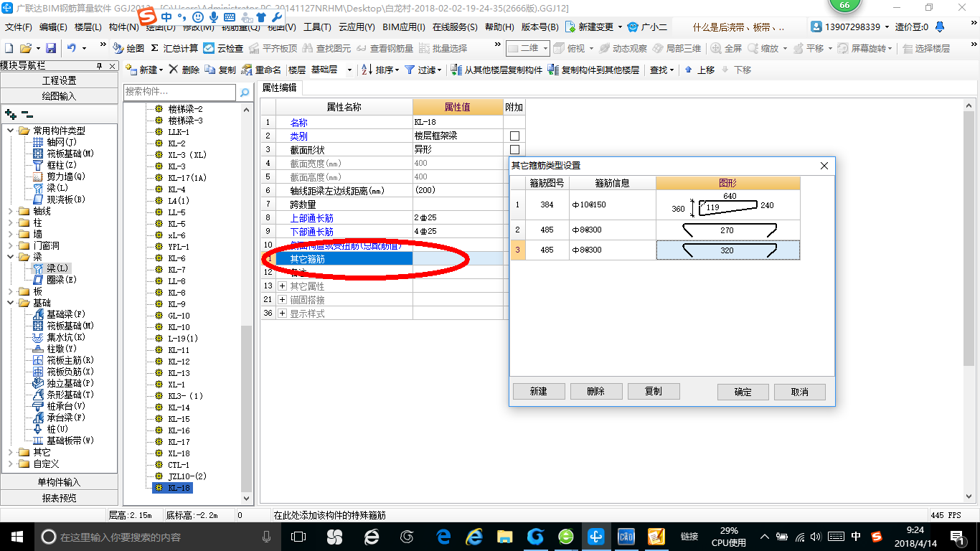The width and height of the screenshot is (980, 551).
Task: Click 复制 button in stirrup dialog
Action: tap(654, 392)
